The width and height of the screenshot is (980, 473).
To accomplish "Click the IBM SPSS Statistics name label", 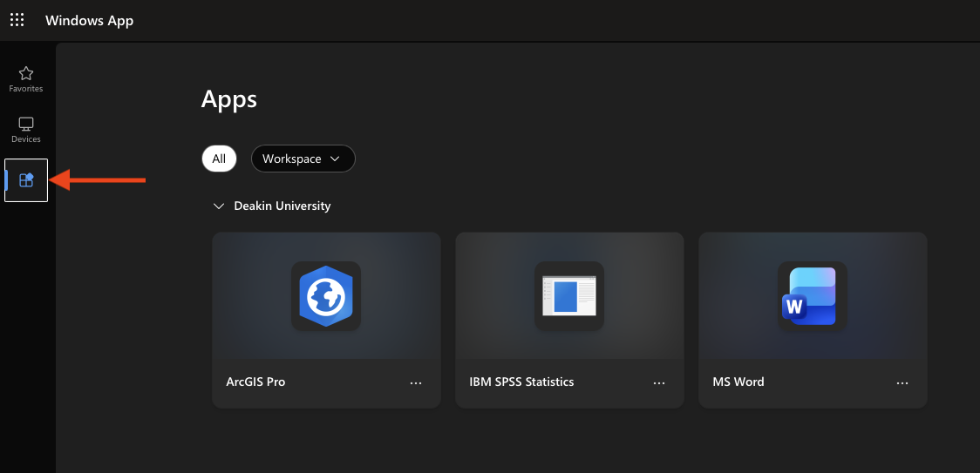I will (521, 382).
